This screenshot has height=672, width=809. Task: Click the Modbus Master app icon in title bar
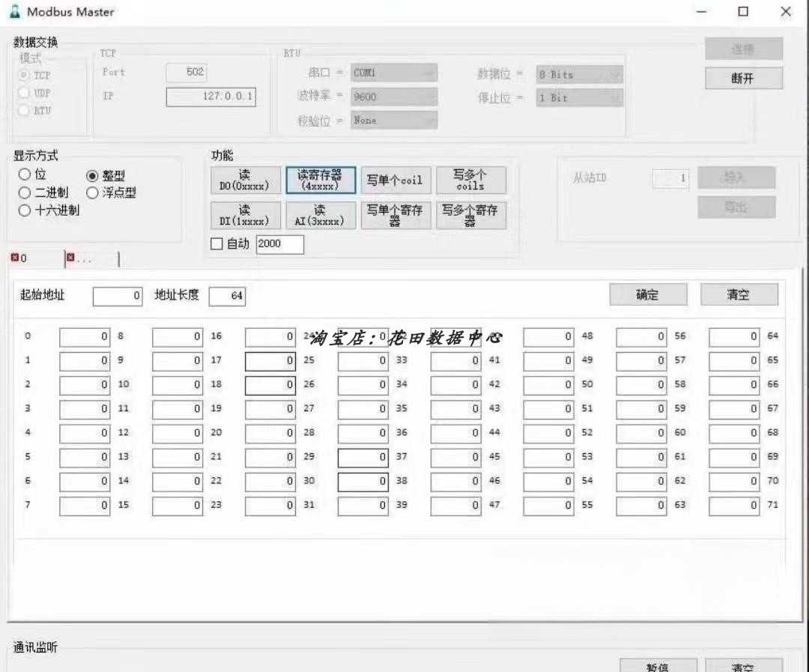click(x=16, y=11)
